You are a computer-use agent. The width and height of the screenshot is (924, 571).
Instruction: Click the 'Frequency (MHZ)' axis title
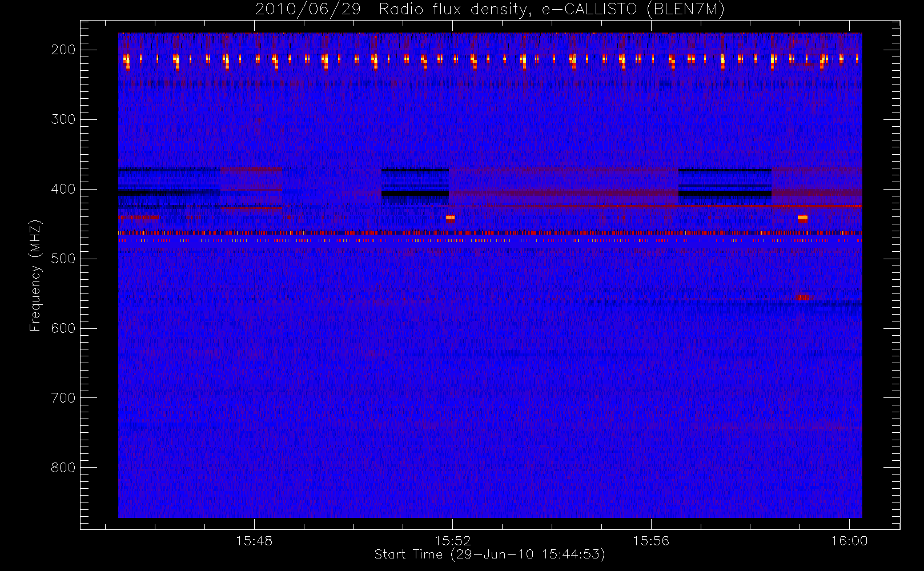tap(35, 275)
